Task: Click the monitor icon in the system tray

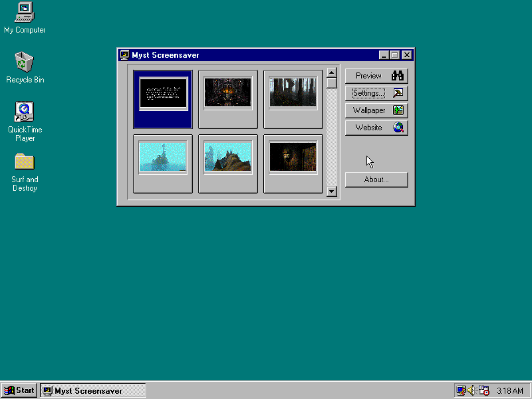Action: [461, 391]
